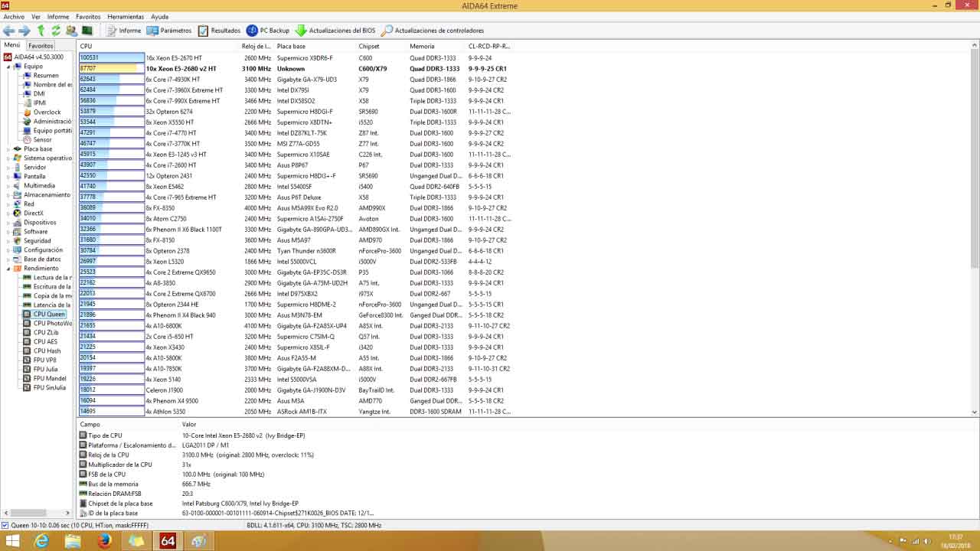Open the Resumen item under Equipo

46,76
